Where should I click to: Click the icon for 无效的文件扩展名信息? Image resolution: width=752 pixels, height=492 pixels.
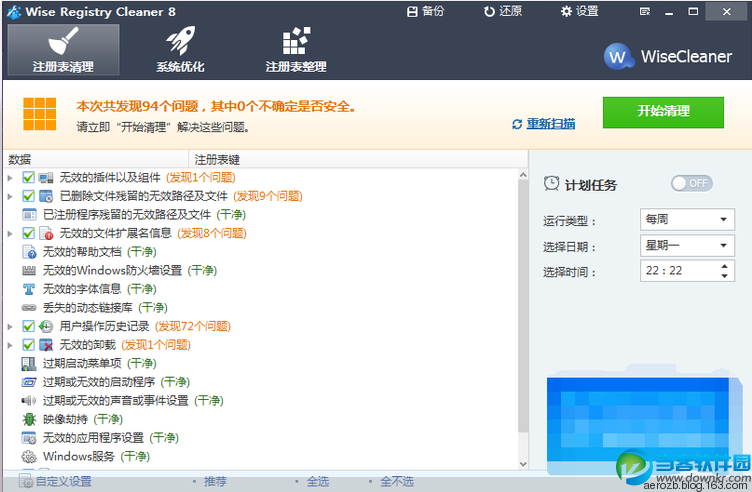(x=46, y=233)
